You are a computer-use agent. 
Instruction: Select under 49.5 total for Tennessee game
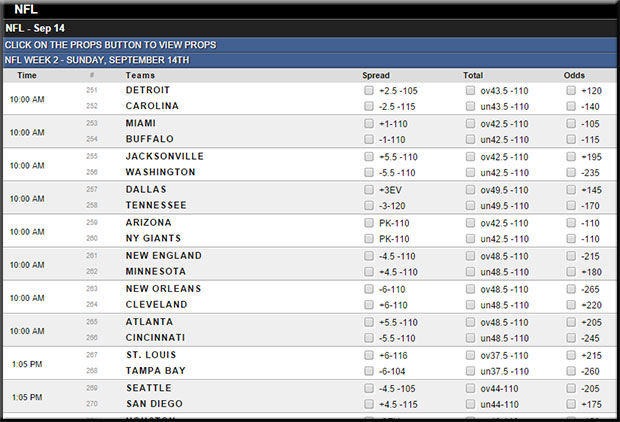pyautogui.click(x=470, y=206)
